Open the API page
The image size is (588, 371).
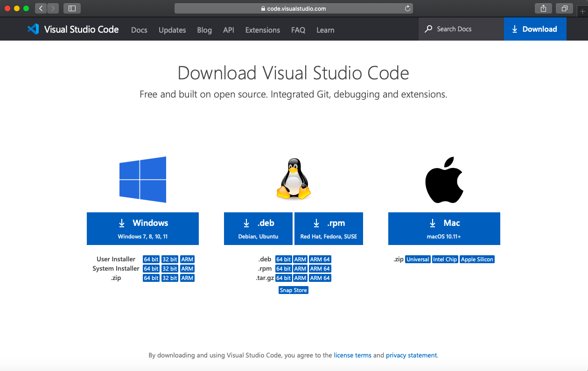[x=229, y=30]
